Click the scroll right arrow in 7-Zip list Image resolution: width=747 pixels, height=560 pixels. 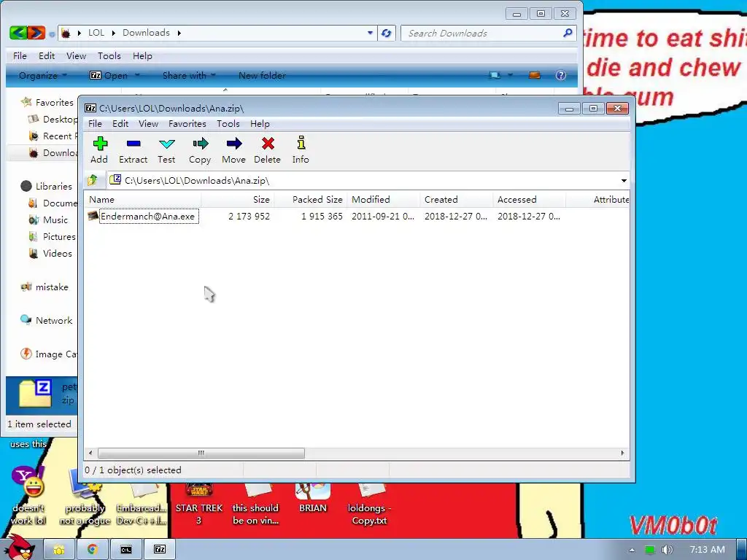pos(623,453)
